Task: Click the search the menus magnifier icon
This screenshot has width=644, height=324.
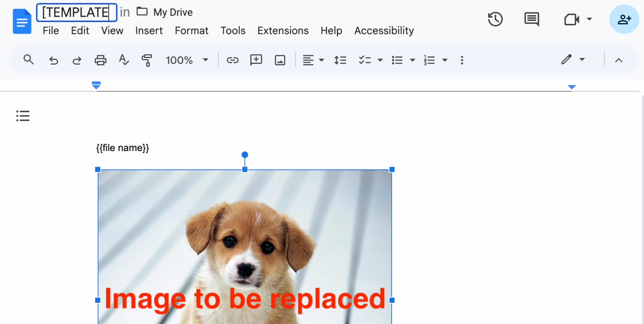Action: click(x=29, y=60)
